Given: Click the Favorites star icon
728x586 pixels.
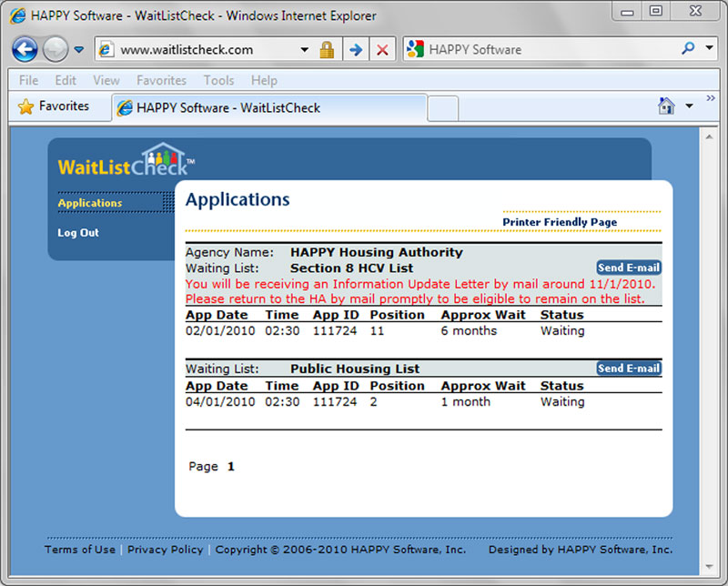Looking at the screenshot, I should (x=26, y=106).
